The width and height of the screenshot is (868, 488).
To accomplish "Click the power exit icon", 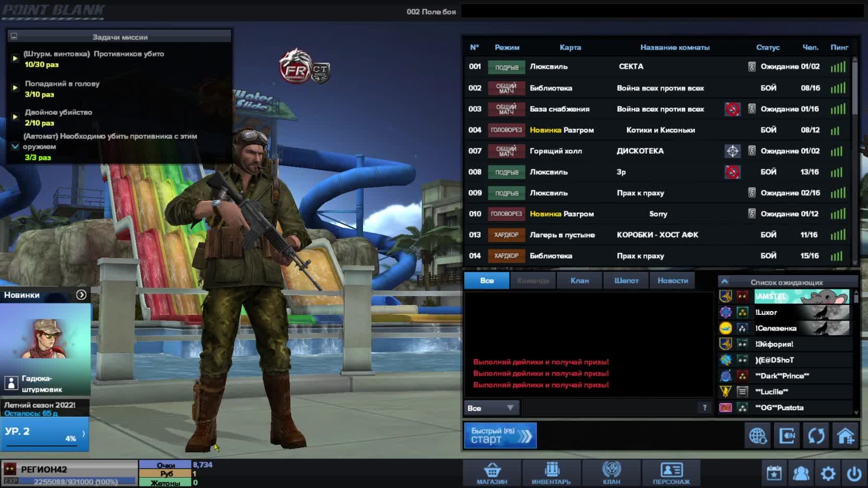I will 854,473.
